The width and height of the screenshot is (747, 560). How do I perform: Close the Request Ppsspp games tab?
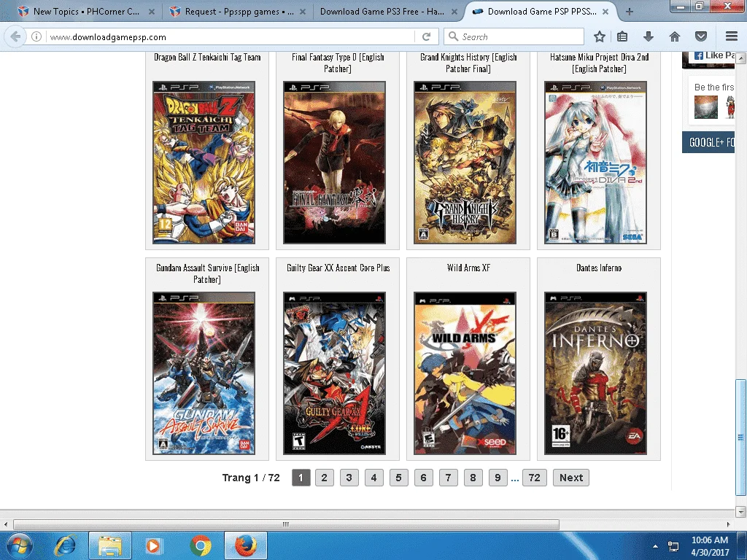303,12
